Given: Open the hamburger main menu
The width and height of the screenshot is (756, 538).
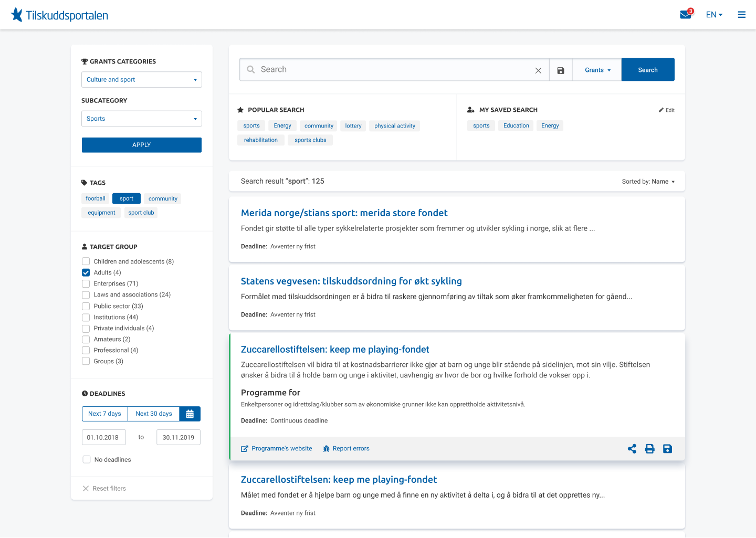Looking at the screenshot, I should click(x=741, y=15).
